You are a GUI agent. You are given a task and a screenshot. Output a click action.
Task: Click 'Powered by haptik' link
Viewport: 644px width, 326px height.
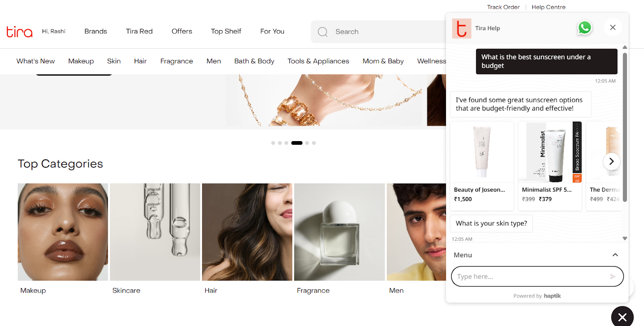(537, 296)
